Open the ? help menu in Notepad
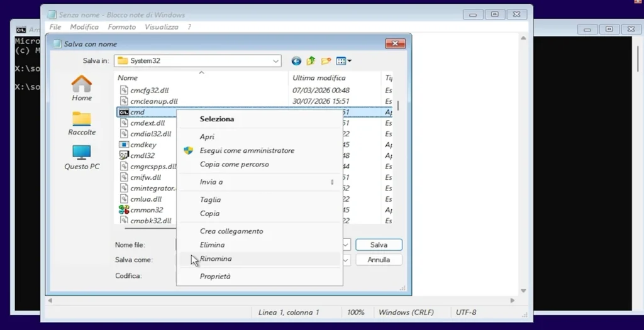The image size is (644, 330). [x=189, y=26]
